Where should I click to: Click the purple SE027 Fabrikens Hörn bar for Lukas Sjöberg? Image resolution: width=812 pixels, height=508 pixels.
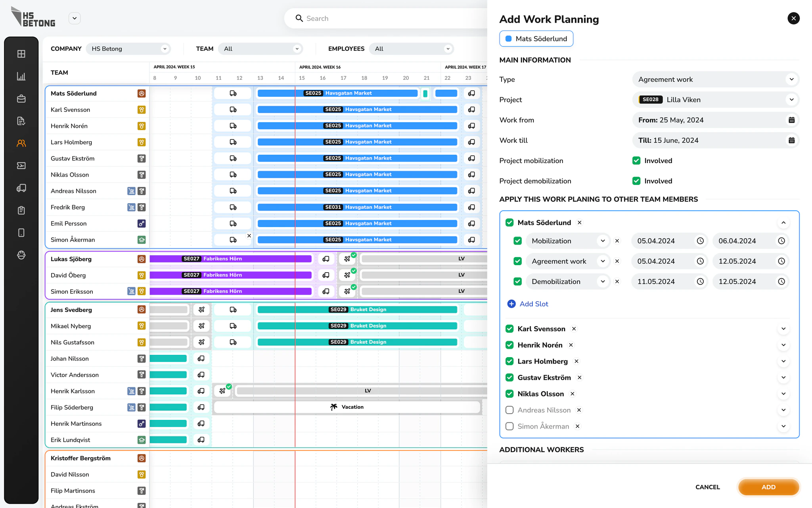tap(231, 259)
